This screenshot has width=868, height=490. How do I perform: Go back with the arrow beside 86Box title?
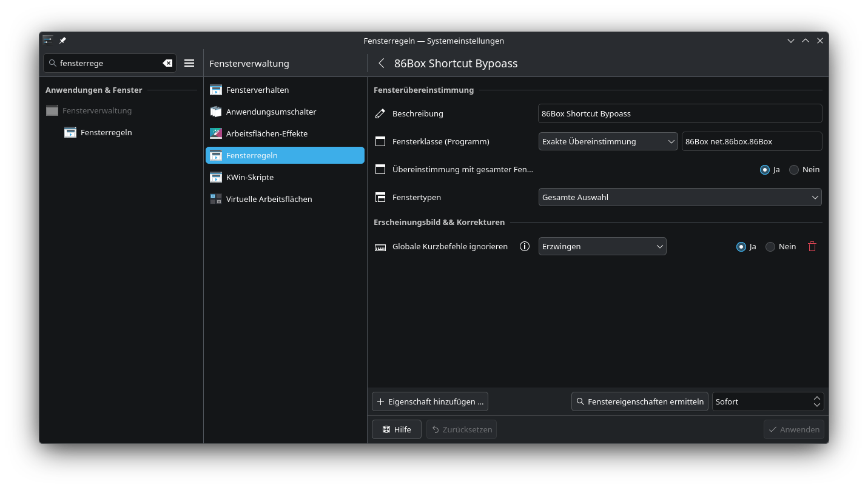[382, 63]
